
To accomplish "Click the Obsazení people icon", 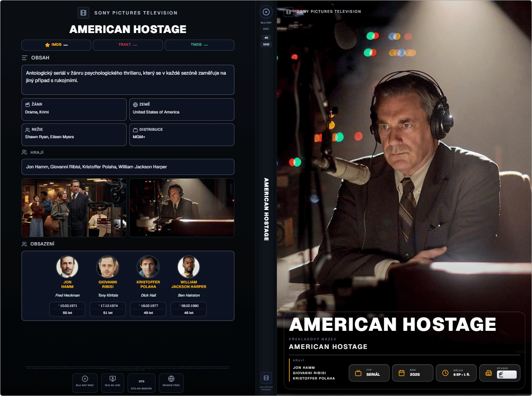I will pos(24,244).
